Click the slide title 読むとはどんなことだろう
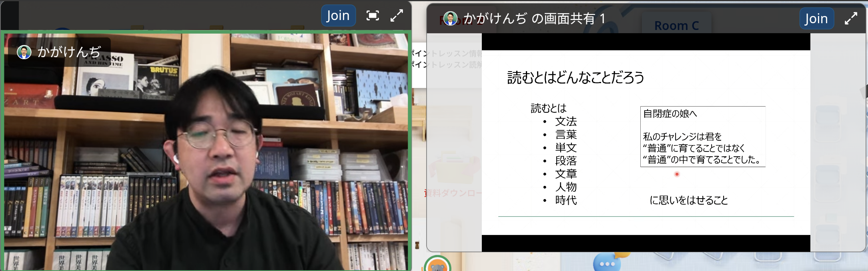This screenshot has width=868, height=271. (x=575, y=77)
